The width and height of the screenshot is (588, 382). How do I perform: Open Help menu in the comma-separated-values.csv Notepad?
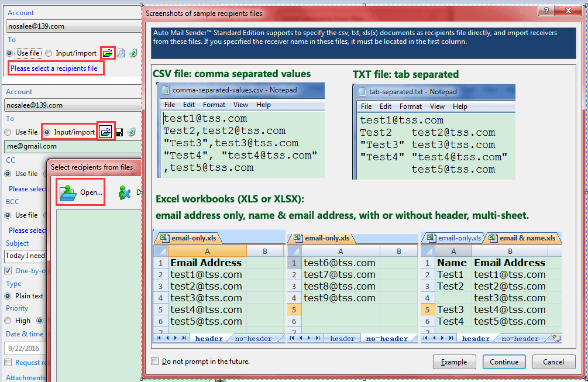(x=264, y=105)
